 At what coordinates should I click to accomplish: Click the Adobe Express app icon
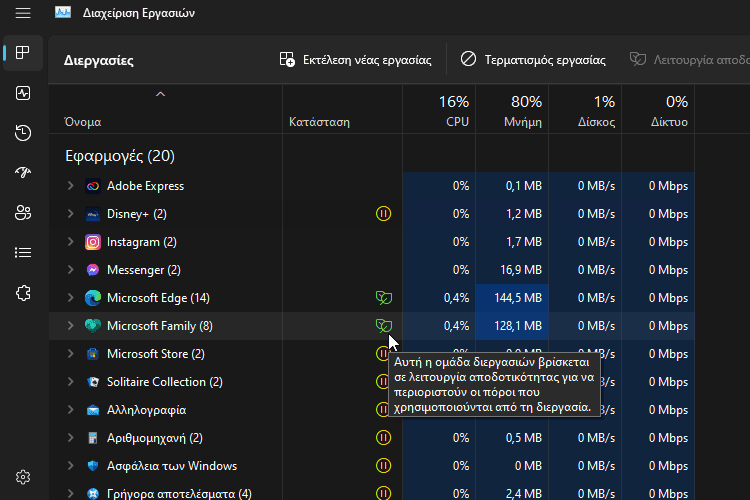(93, 186)
